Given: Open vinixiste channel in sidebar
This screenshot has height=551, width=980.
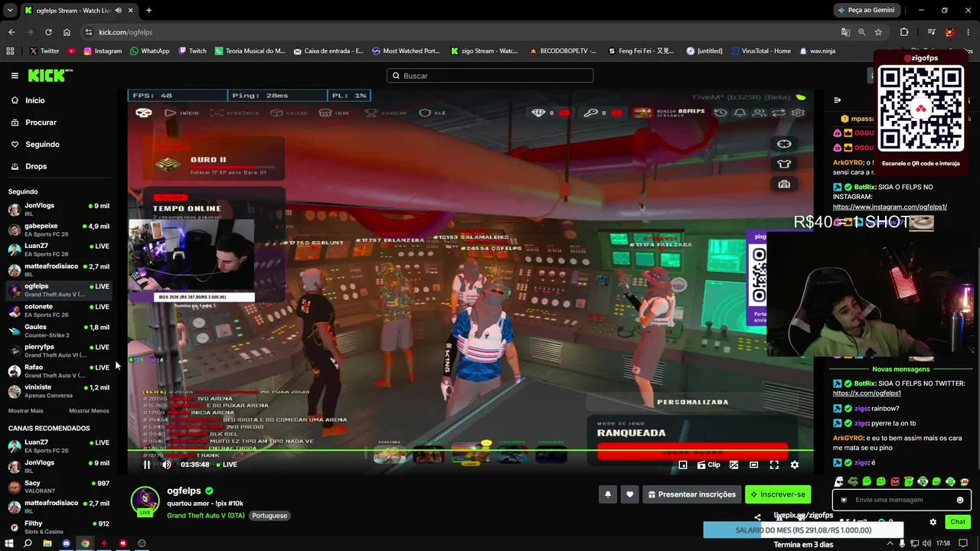Looking at the screenshot, I should [59, 391].
